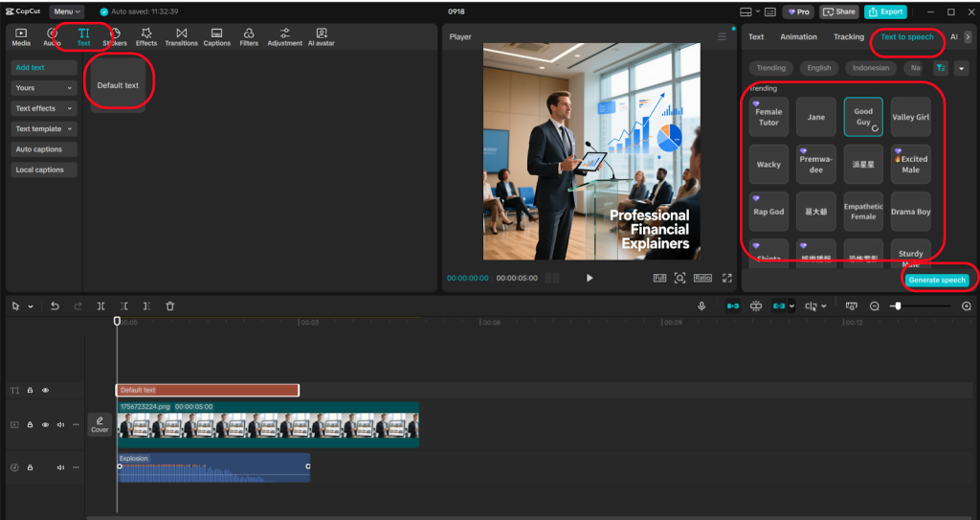Click the Generate speech button
This screenshot has width=980, height=520.
click(937, 280)
